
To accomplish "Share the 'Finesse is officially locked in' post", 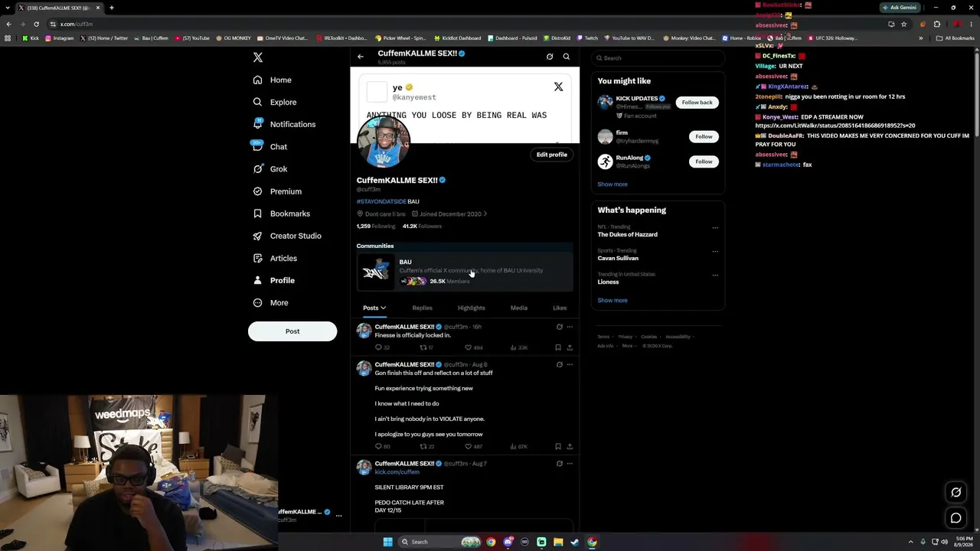I will point(570,347).
